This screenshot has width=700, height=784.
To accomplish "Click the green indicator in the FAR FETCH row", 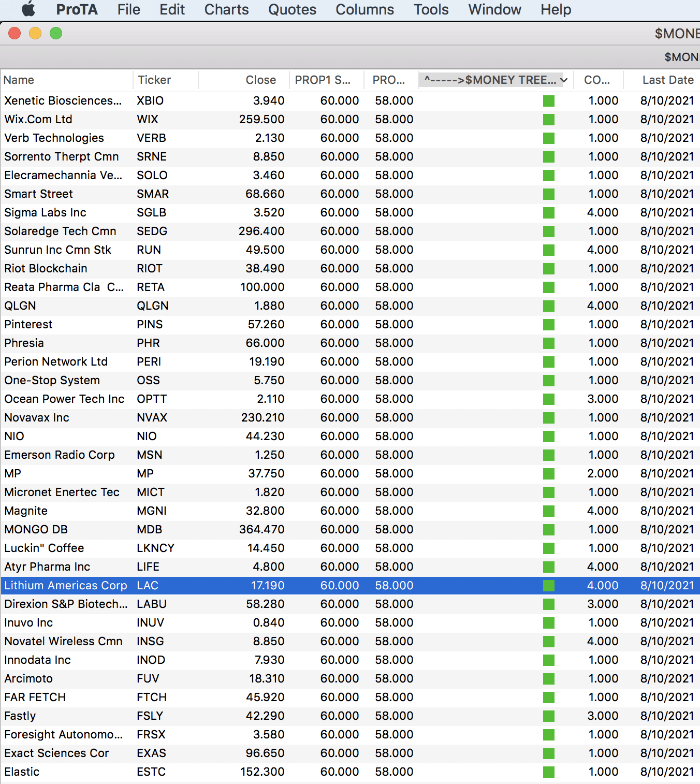I will point(549,698).
